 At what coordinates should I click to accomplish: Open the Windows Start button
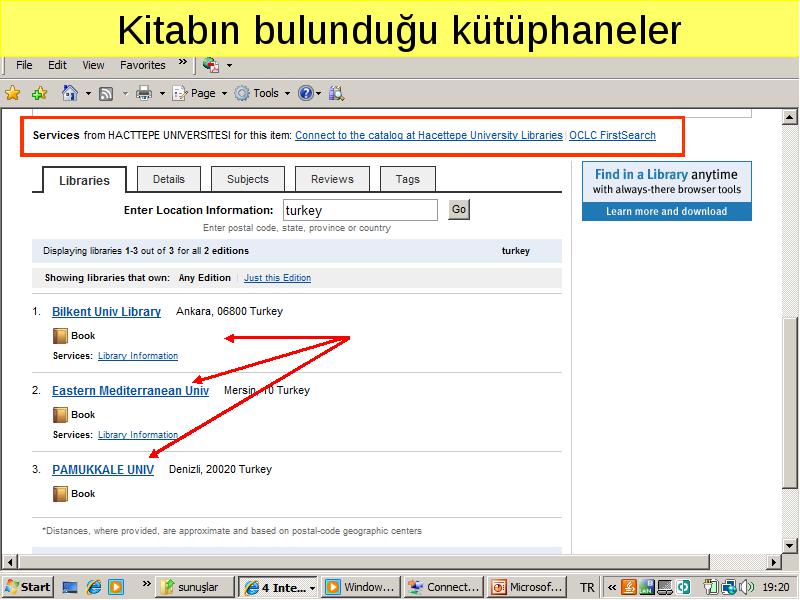pyautogui.click(x=29, y=587)
